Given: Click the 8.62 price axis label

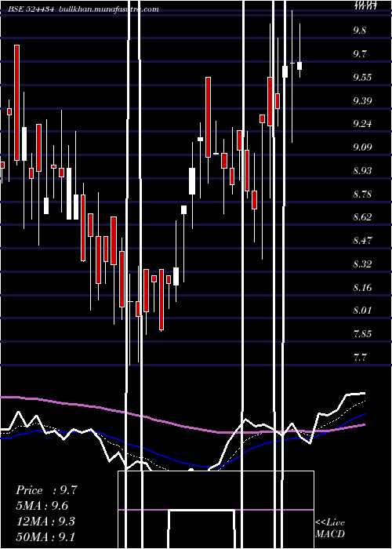Looking at the screenshot, I should 362,217.
